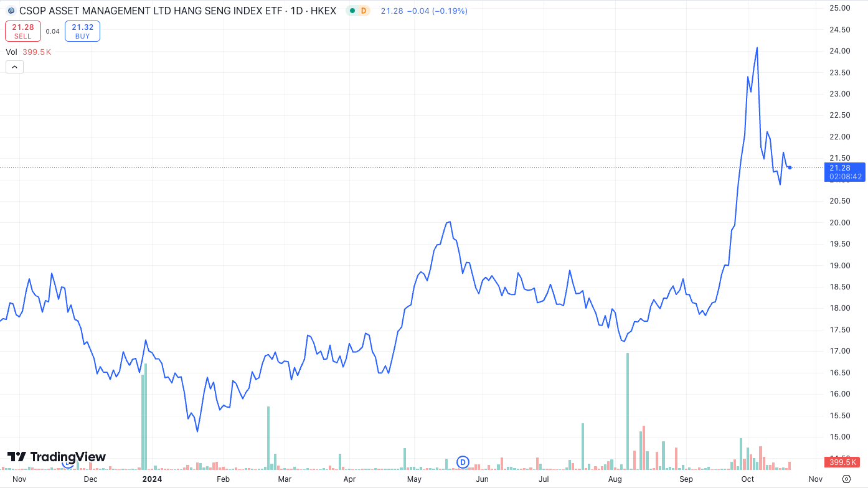Click the green market status dot
868x488 pixels.
[352, 11]
